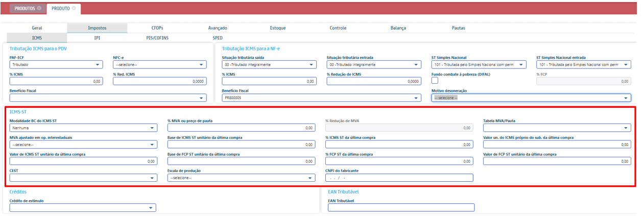Select the ICMS sub-tab
644x216 pixels.
[37, 37]
